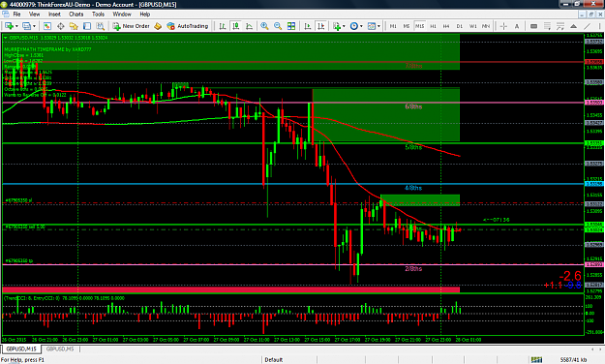
Task: Expand the Templates dropdown arrow
Action: (x=378, y=26)
